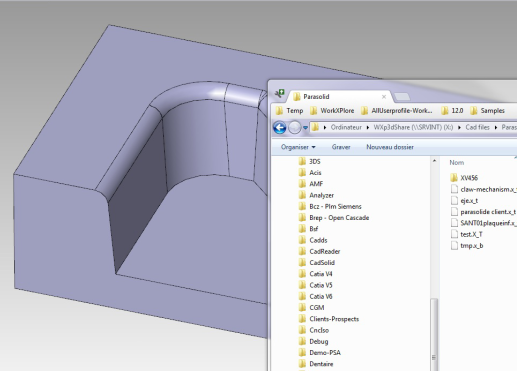
Task: Select the Brep - Open Cascade folder
Action: pos(339,218)
